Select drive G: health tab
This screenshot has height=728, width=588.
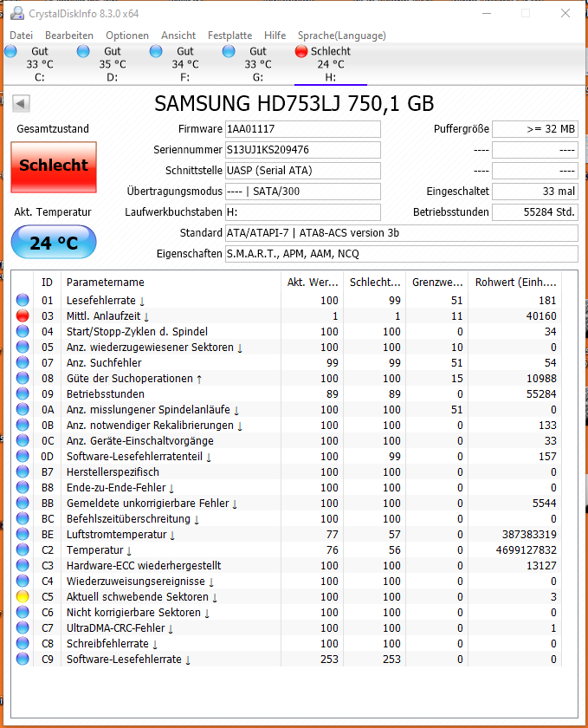tap(257, 64)
